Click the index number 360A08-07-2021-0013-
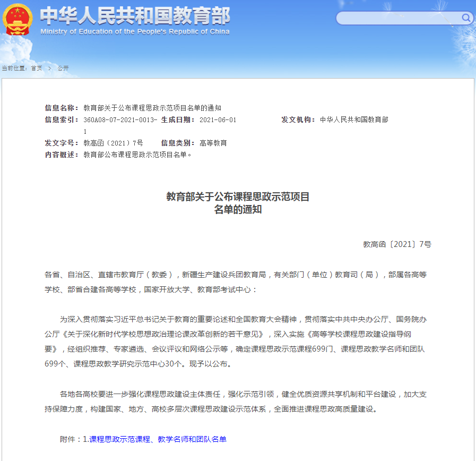Image resolution: width=476 pixels, height=461 pixels. coord(120,120)
